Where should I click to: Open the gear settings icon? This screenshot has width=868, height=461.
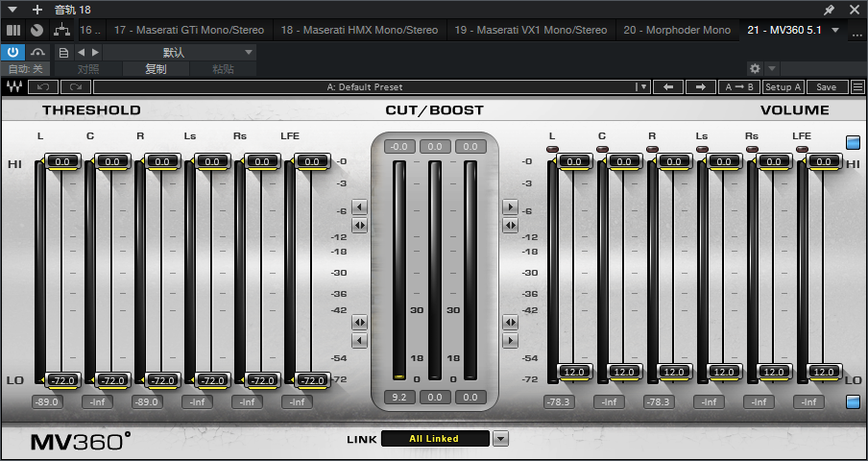click(755, 68)
